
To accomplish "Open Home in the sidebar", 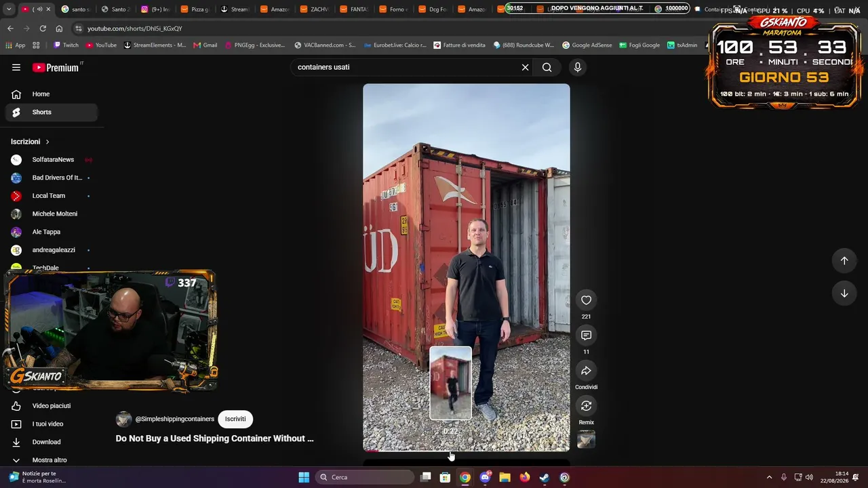I will [x=52, y=94].
